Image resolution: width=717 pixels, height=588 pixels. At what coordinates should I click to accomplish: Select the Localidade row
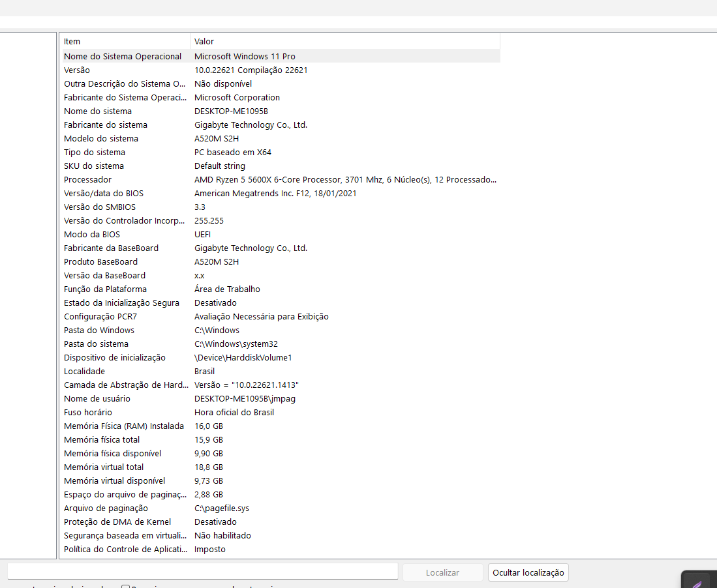[x=281, y=372]
